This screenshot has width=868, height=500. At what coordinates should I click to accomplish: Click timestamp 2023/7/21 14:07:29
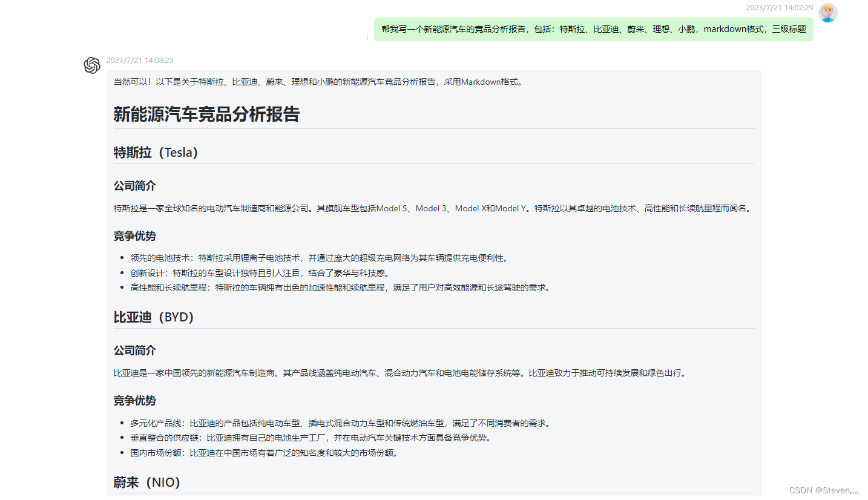click(780, 7)
